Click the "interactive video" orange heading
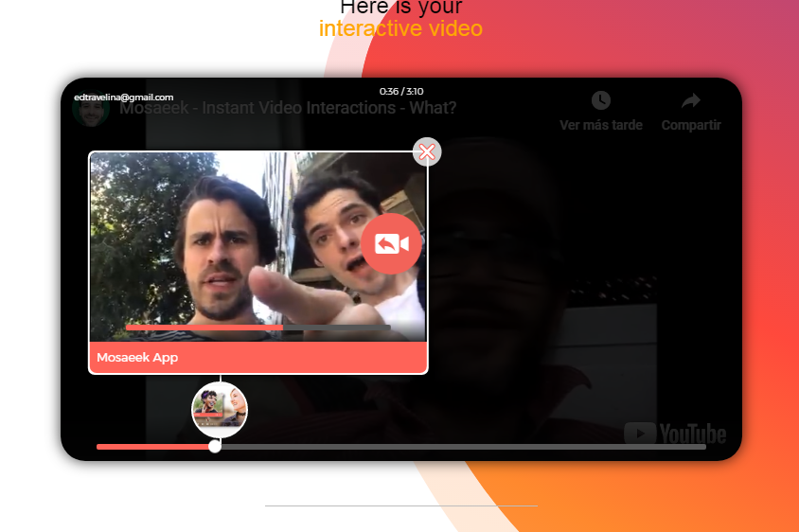This screenshot has height=532, width=799. [400, 28]
